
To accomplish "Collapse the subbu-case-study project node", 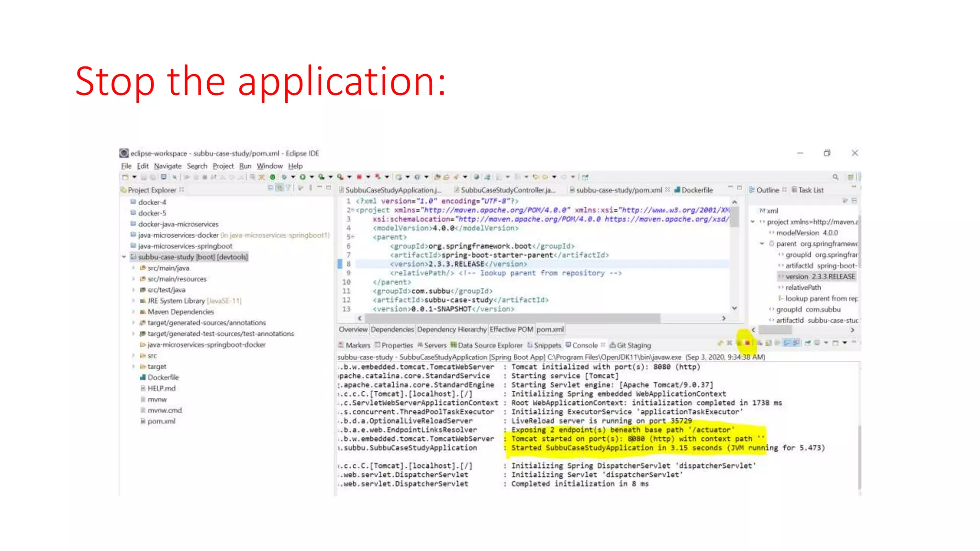I will tap(124, 257).
